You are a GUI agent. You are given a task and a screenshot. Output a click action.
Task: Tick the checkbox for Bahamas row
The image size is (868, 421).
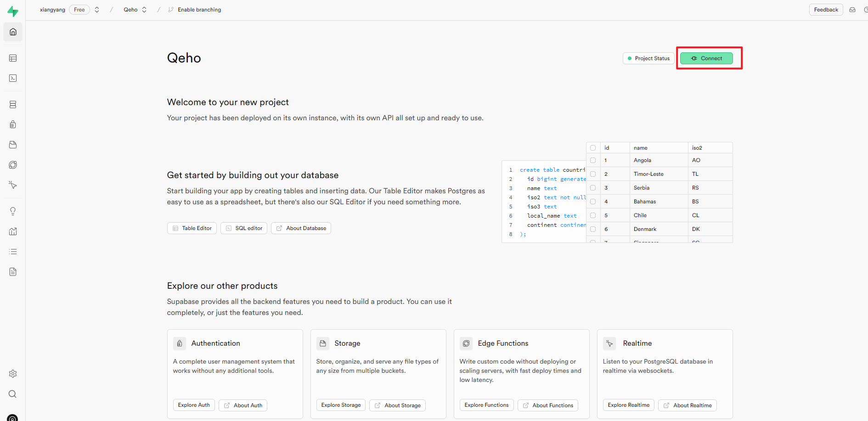[x=593, y=202]
